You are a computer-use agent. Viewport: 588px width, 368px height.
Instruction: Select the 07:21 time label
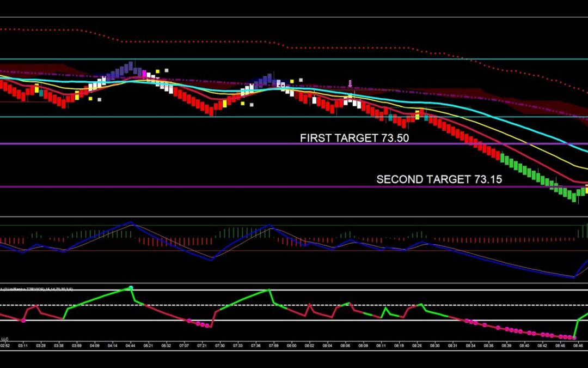[202, 346]
